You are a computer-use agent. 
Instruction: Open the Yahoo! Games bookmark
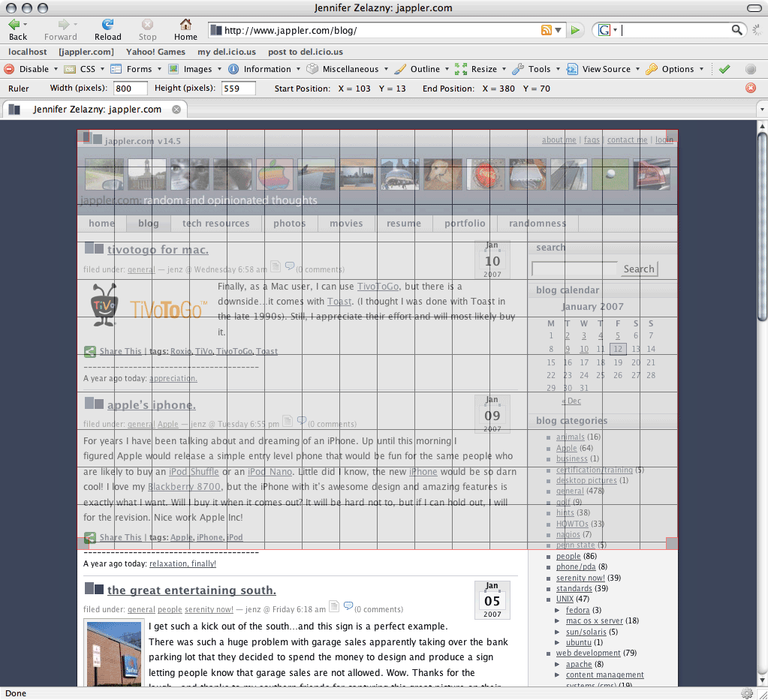[155, 52]
